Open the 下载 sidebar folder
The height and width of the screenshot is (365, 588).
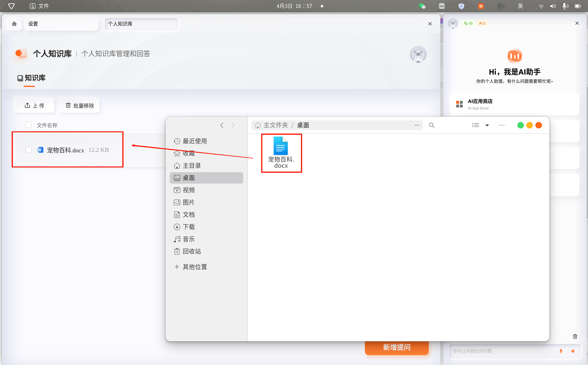(x=188, y=227)
